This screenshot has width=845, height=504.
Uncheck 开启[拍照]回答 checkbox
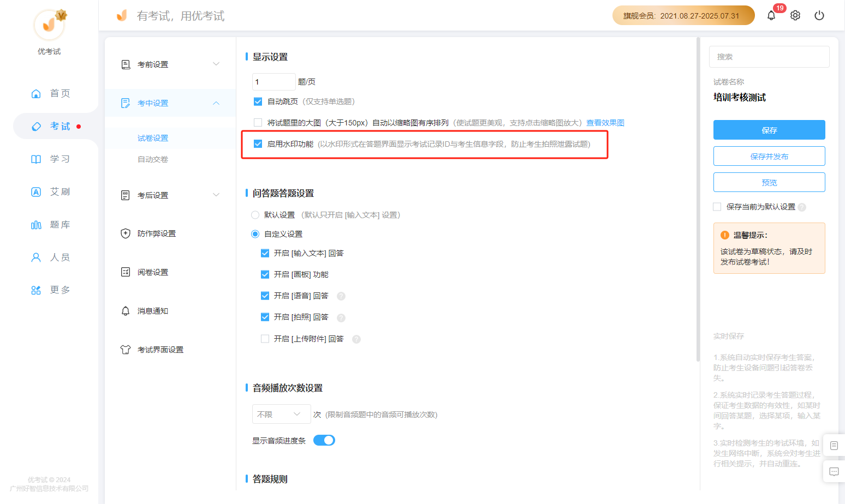265,317
